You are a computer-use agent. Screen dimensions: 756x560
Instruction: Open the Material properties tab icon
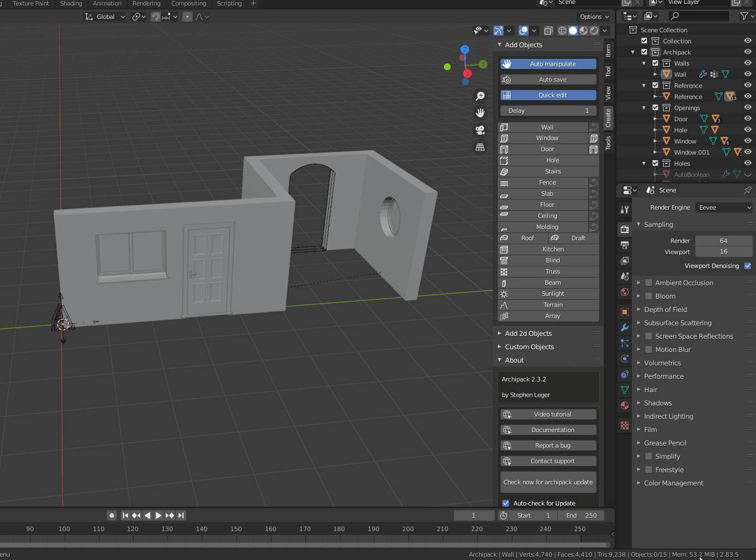click(625, 405)
